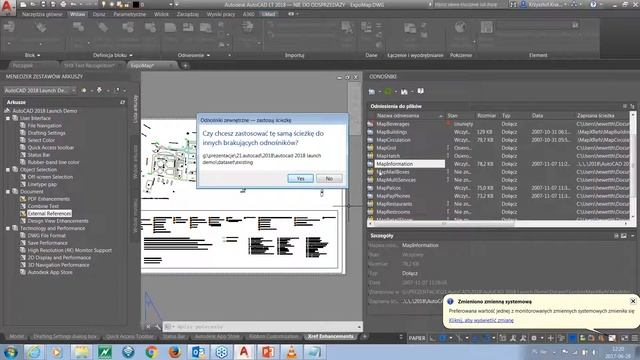
Task: Click Yes in the external reference path dialog
Action: coord(300,178)
